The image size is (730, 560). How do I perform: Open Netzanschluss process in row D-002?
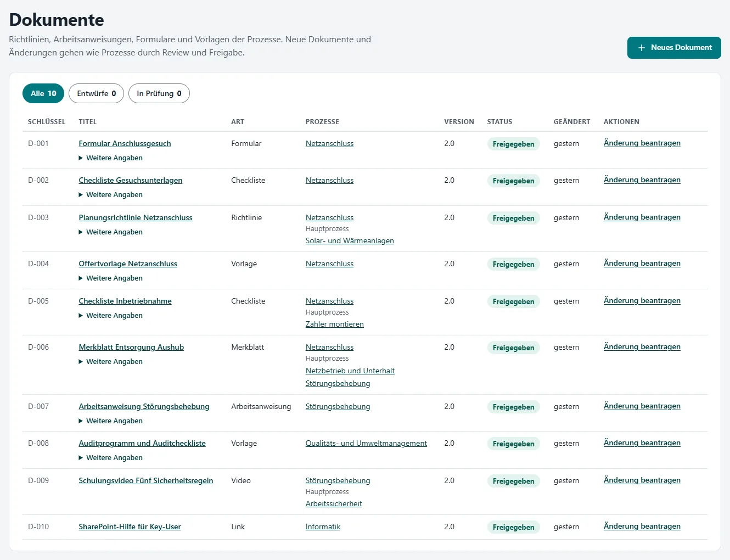pos(329,180)
